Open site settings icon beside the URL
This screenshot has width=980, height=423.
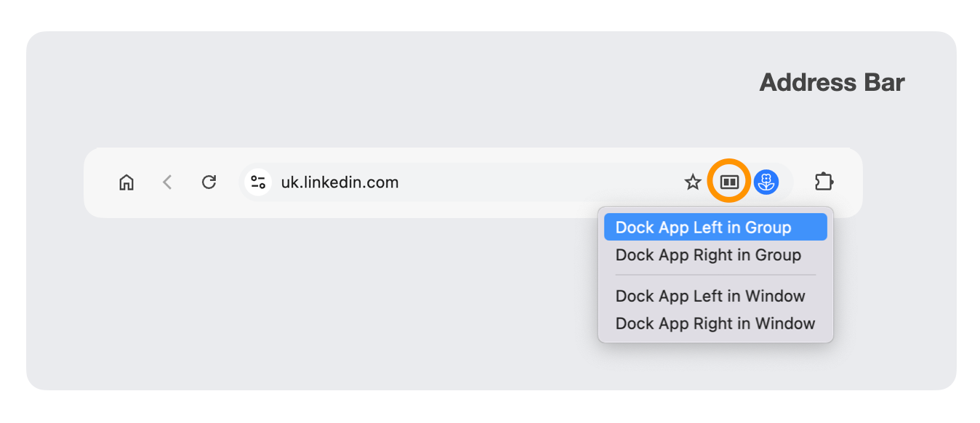tap(258, 182)
